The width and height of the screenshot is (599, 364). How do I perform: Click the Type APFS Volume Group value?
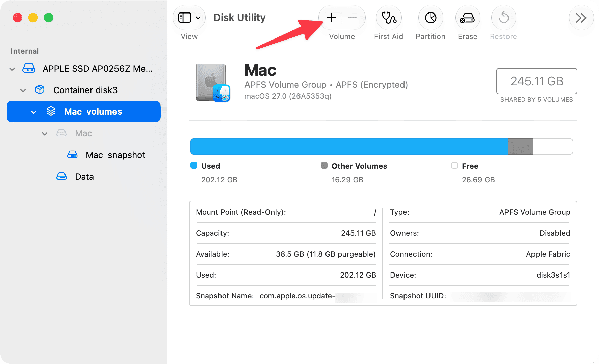[x=535, y=212]
